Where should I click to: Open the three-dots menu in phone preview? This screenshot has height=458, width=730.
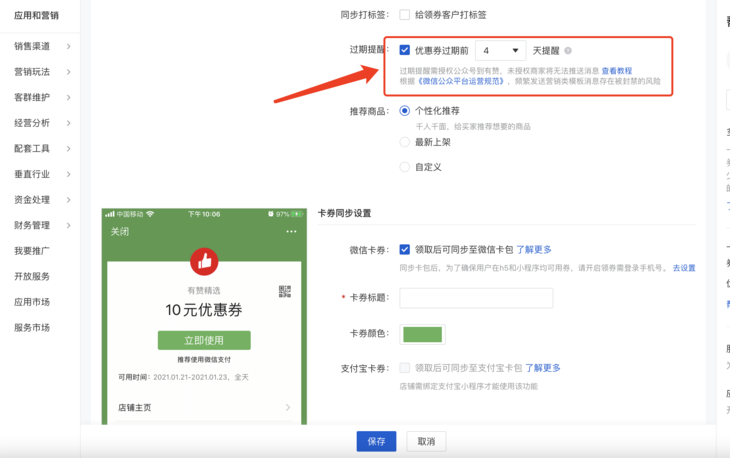pos(291,231)
